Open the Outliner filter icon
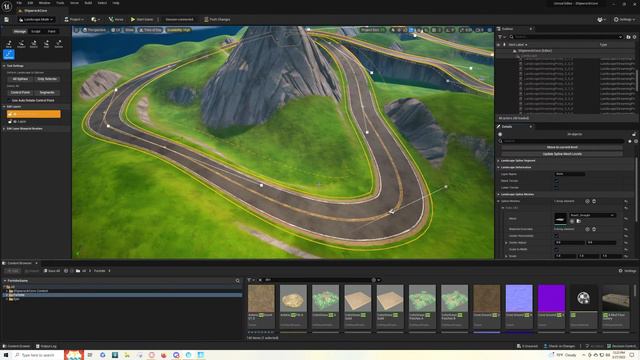Screen dimensions: 640x360 (500, 37)
